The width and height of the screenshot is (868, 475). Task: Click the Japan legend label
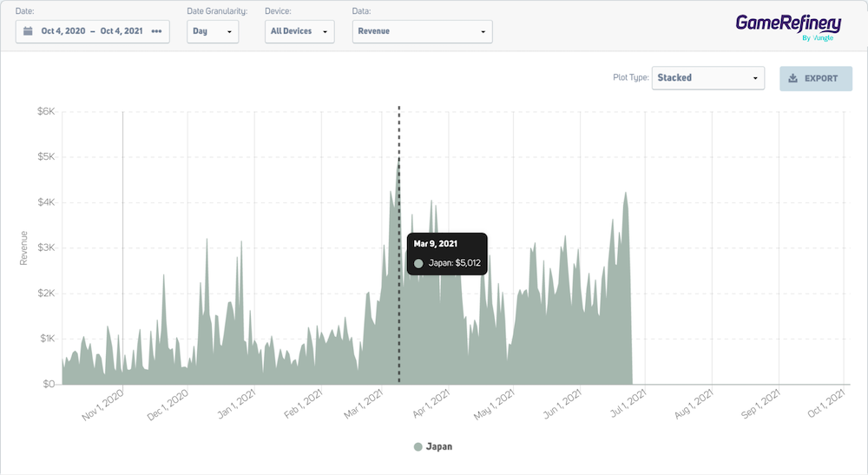tap(439, 446)
